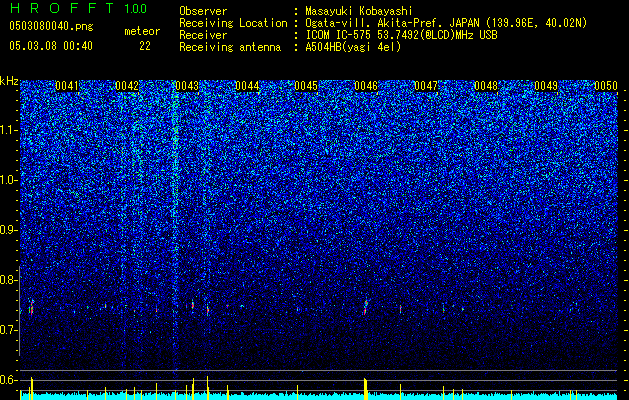Click the kHz axis unit label
This screenshot has height=400, width=629.
pos(9,81)
